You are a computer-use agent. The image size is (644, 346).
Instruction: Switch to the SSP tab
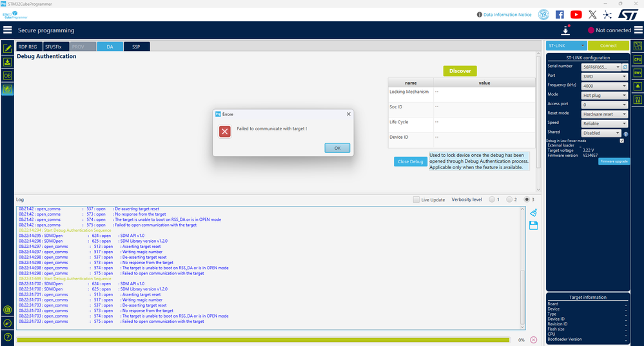tap(137, 46)
